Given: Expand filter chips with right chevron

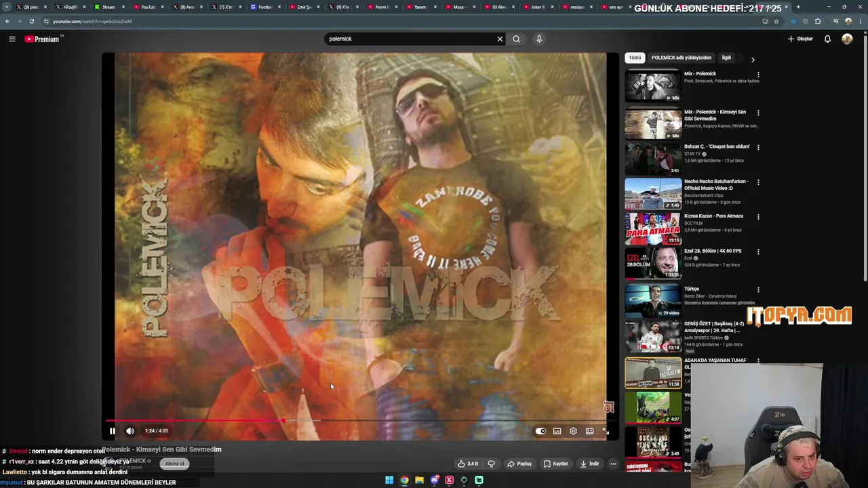Looking at the screenshot, I should point(753,59).
